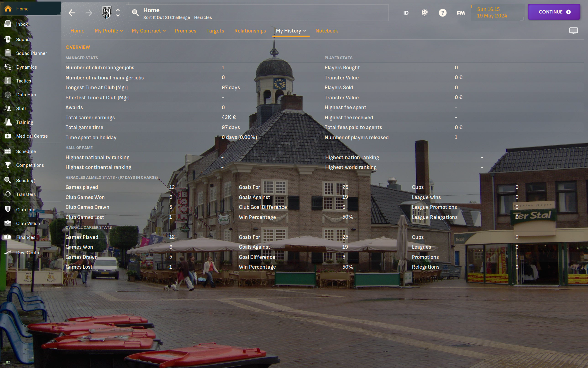Image resolution: width=588 pixels, height=368 pixels.
Task: Select Competitions in the sidebar
Action: 30,165
